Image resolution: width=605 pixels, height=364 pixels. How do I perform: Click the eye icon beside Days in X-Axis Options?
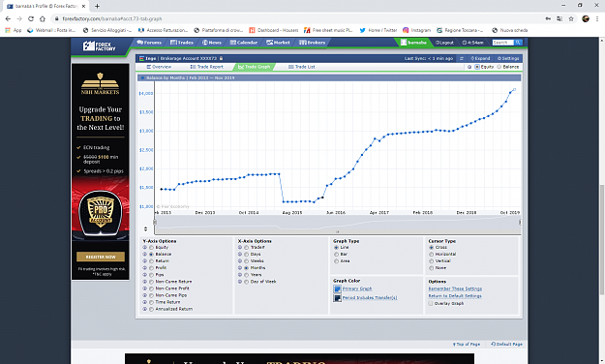[x=240, y=255]
